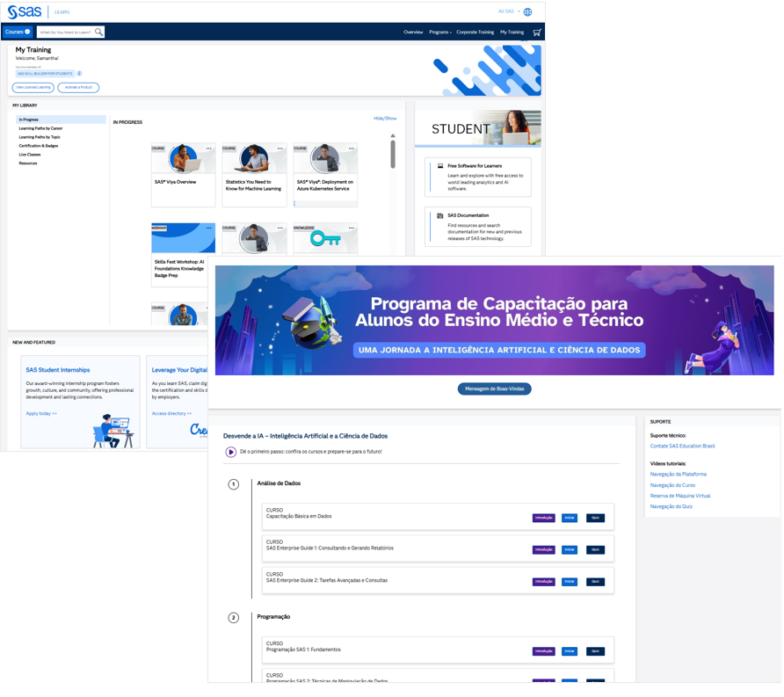Screen dimensions: 784x697
Task: Open the Contate SAS Education Brasil link
Action: click(x=683, y=446)
